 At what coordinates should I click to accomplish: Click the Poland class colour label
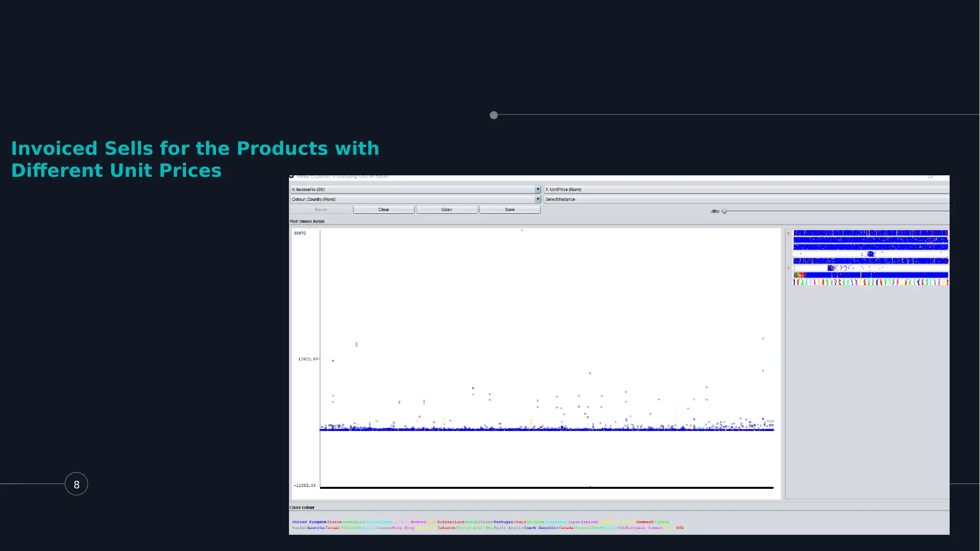click(485, 522)
